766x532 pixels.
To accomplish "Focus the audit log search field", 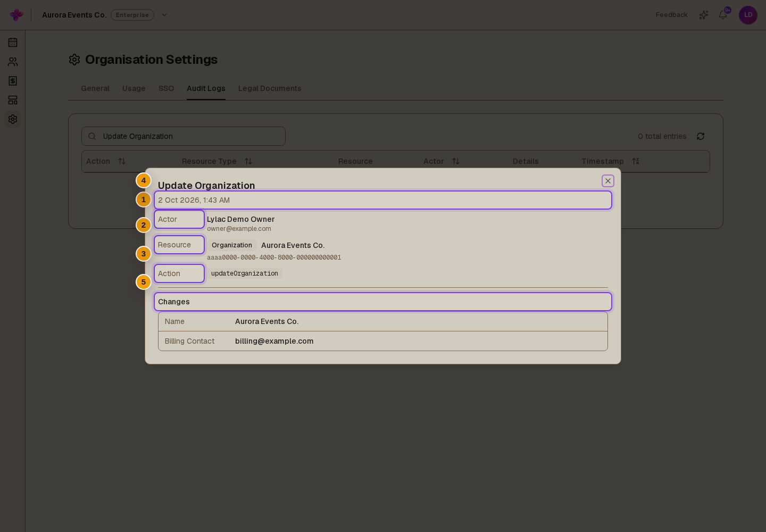I will tap(184, 136).
